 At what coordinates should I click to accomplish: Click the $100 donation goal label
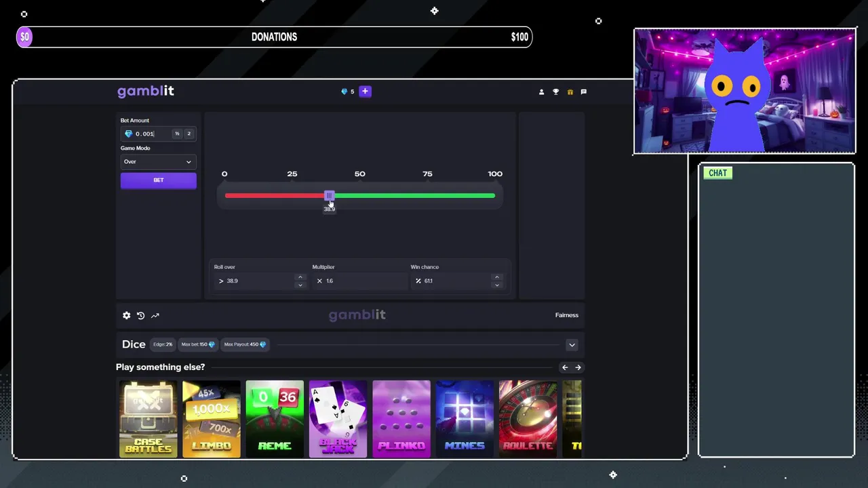click(x=519, y=37)
